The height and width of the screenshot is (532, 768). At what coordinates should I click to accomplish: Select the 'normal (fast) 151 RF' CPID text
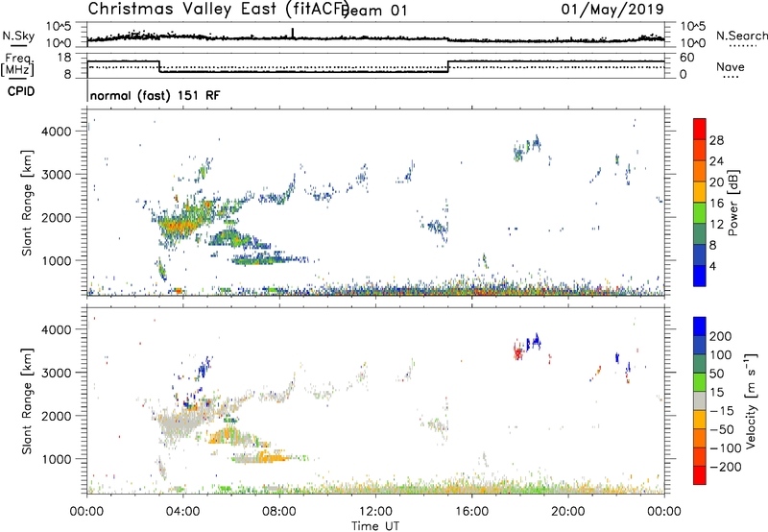[x=155, y=95]
